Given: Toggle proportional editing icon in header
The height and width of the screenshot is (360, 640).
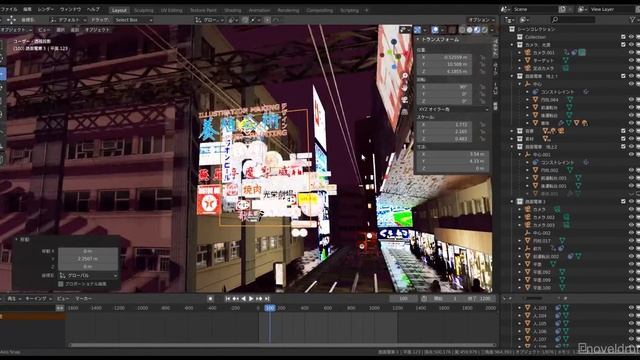Looking at the screenshot, I should coord(267,20).
